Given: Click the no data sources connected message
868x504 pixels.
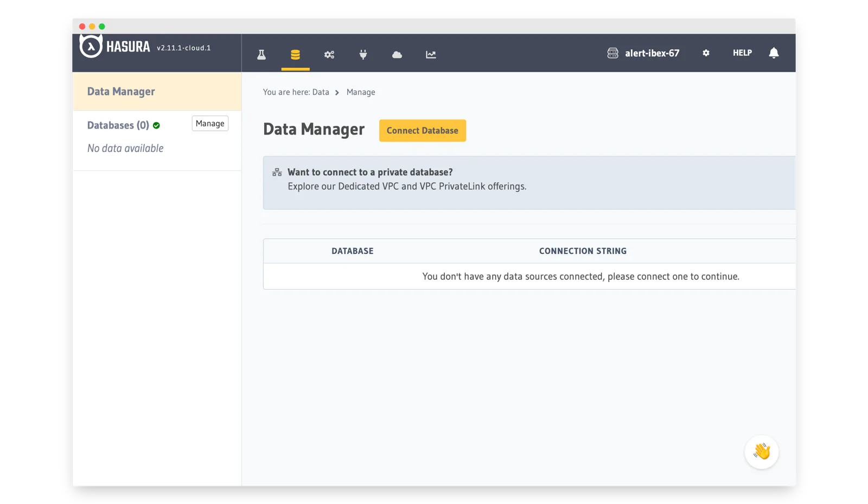Looking at the screenshot, I should pos(580,276).
